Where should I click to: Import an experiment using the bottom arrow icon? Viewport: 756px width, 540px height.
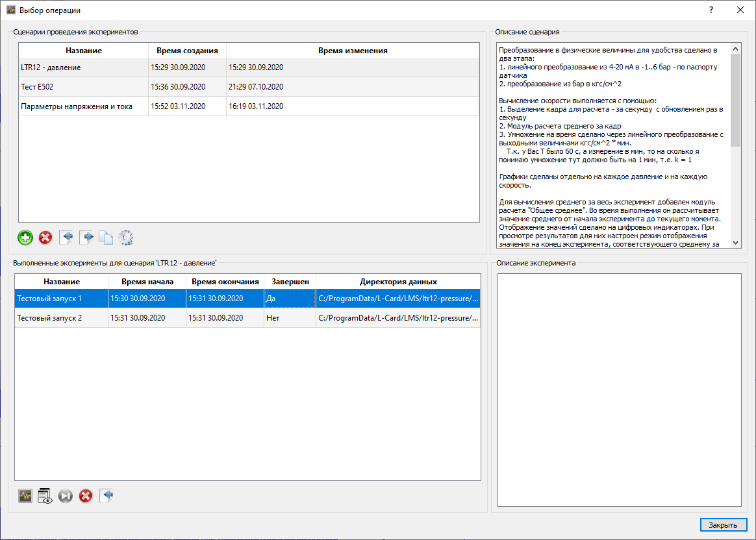pos(107,496)
